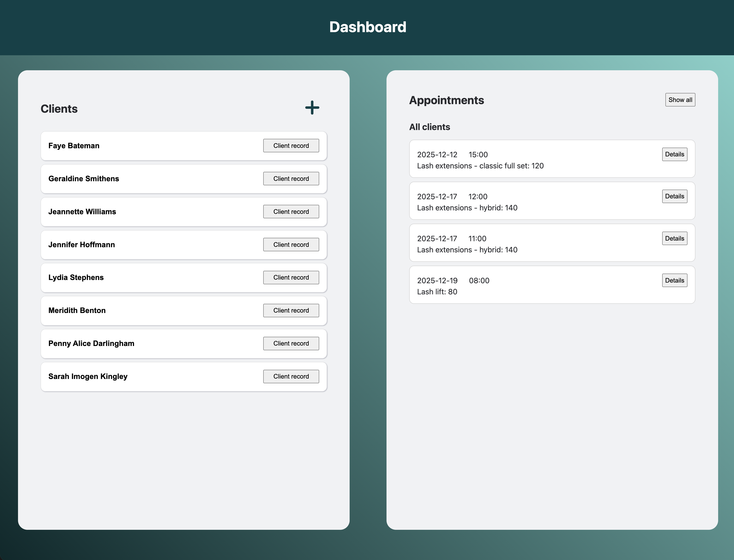The height and width of the screenshot is (560, 734).
Task: View details of the 11:00 hybrid appointment
Action: point(674,238)
